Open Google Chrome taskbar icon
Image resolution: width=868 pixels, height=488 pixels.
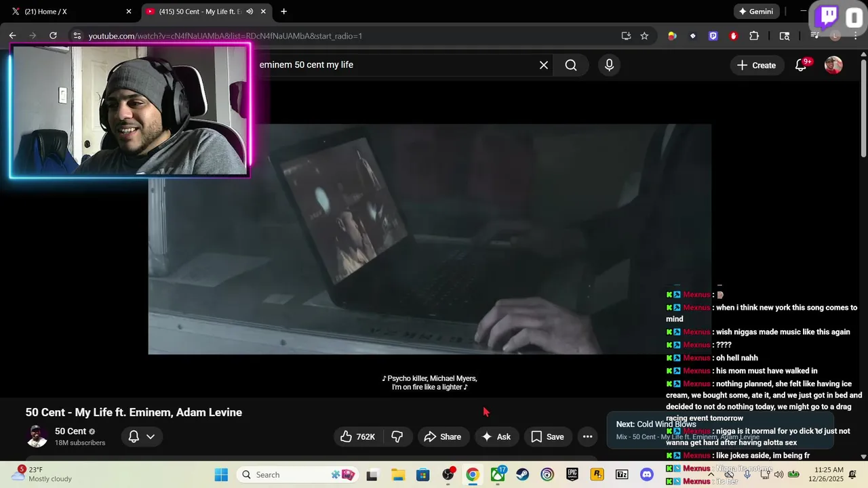pos(472,474)
